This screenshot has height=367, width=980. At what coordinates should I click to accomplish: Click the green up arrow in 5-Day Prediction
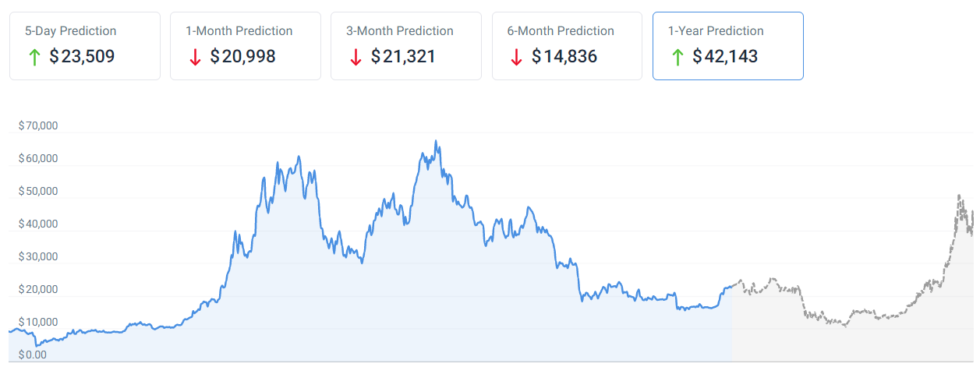(x=33, y=57)
